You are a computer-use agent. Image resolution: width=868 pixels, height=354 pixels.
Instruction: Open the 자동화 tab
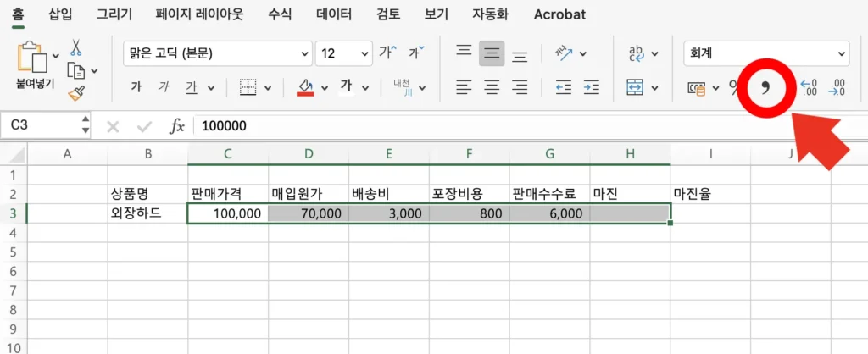click(x=491, y=14)
